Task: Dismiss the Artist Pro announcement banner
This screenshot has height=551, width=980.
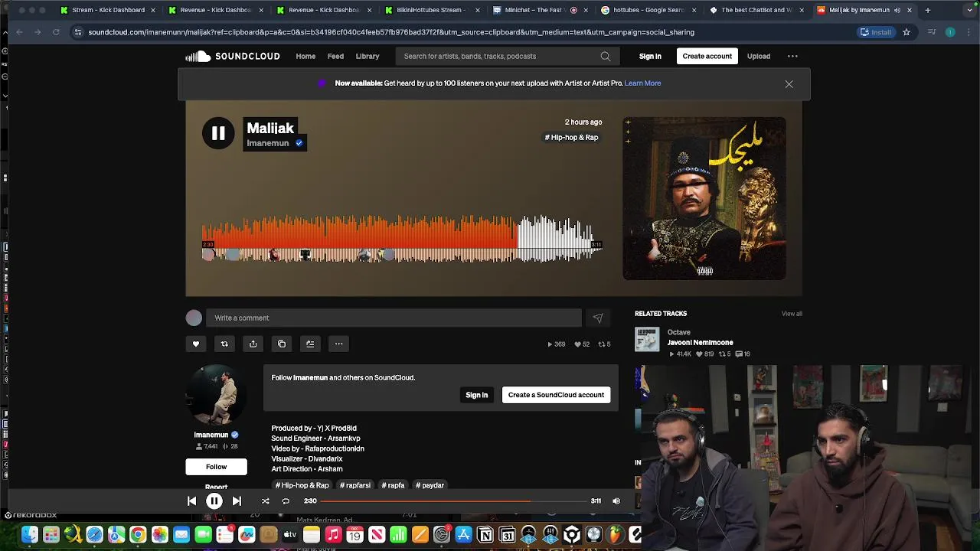Action: point(789,84)
